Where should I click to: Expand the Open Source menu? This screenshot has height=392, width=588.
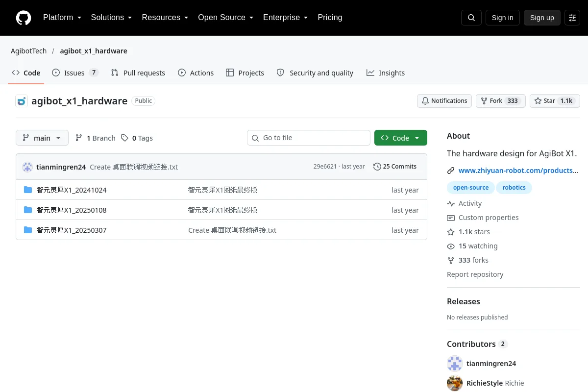click(x=225, y=18)
